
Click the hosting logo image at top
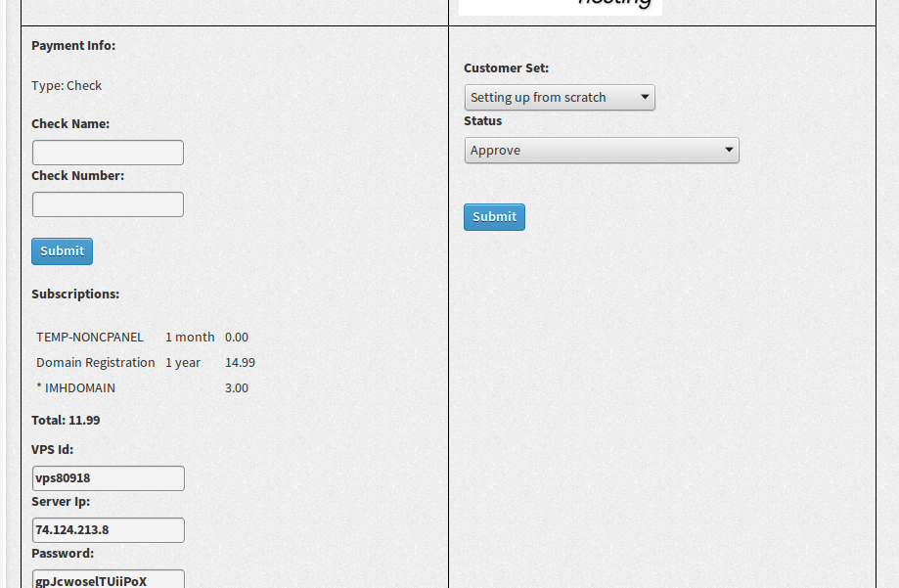pyautogui.click(x=561, y=6)
